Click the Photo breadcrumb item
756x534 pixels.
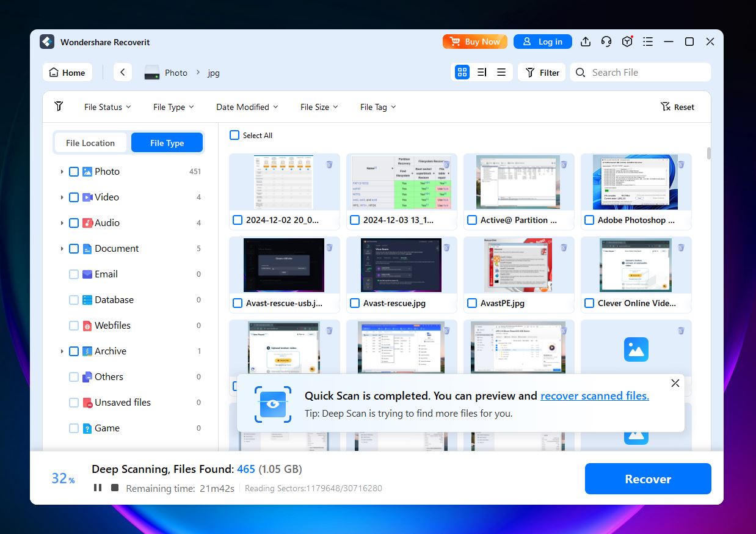[176, 73]
